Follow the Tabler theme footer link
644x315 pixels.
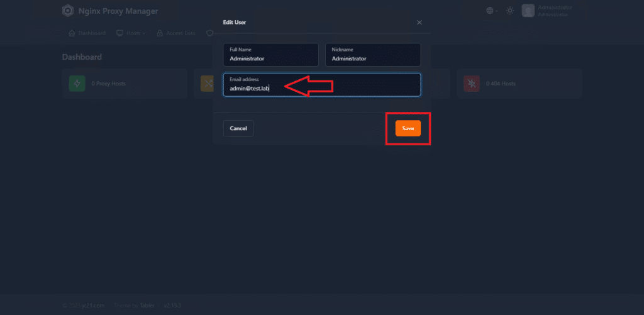pos(147,305)
